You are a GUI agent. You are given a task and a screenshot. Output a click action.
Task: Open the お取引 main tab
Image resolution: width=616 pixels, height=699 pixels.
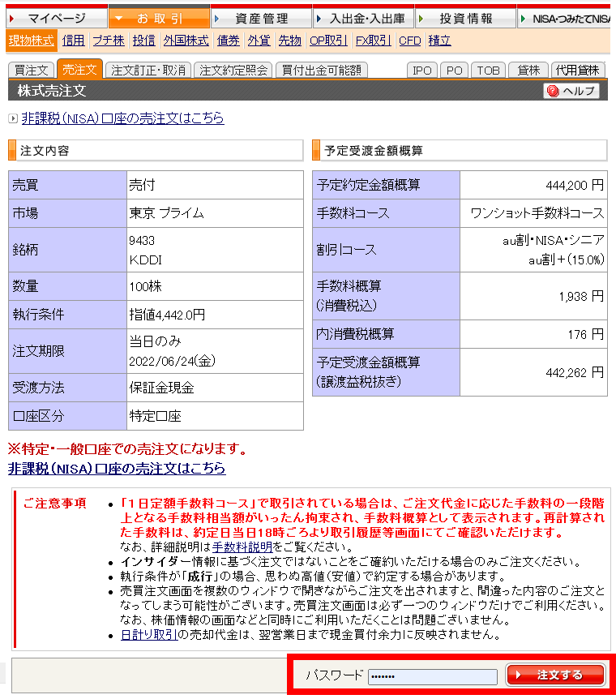click(x=159, y=19)
